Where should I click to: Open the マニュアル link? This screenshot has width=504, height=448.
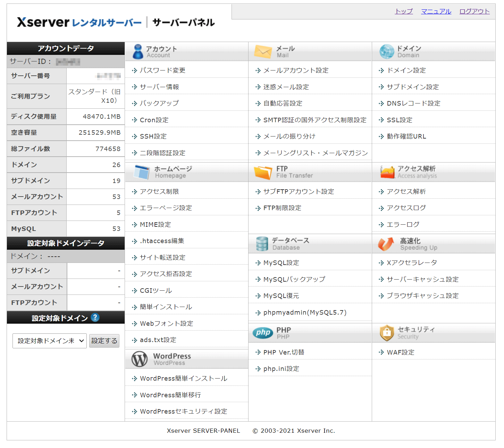(436, 11)
